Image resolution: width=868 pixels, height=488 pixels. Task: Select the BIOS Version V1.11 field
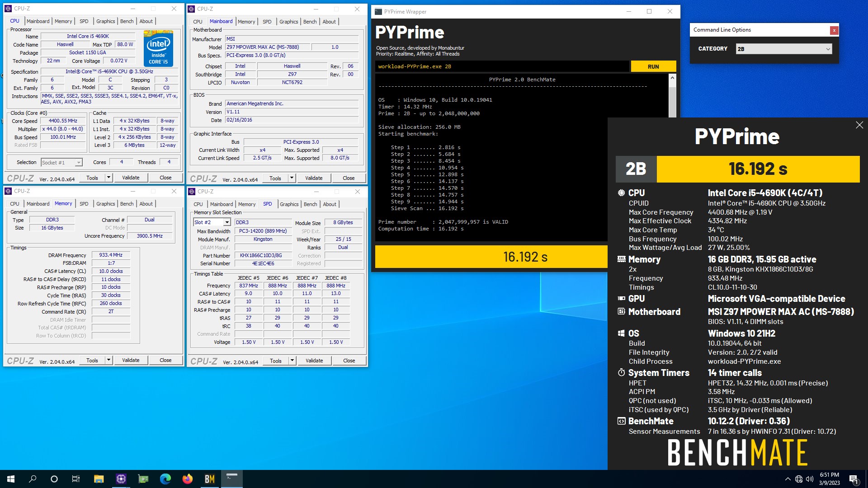pos(292,112)
